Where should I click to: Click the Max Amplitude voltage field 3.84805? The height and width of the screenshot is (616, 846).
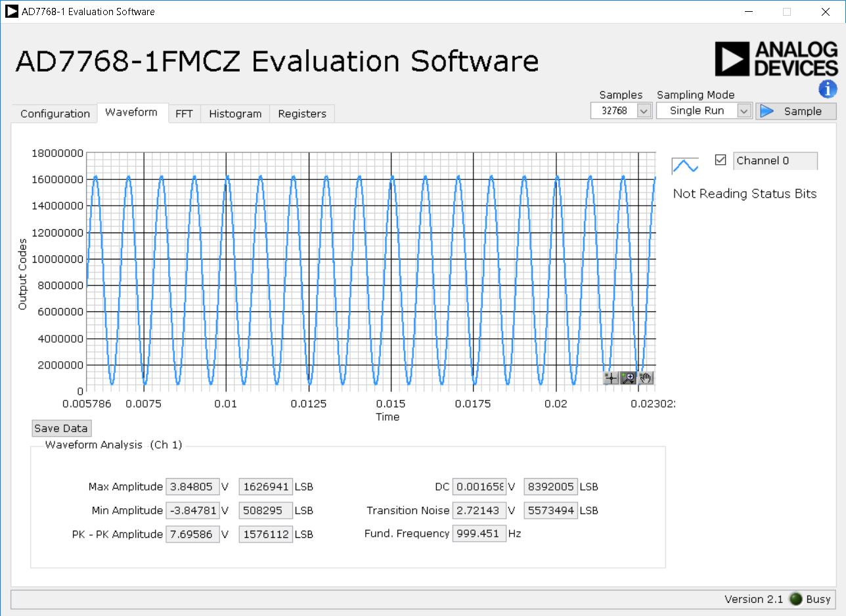point(192,487)
